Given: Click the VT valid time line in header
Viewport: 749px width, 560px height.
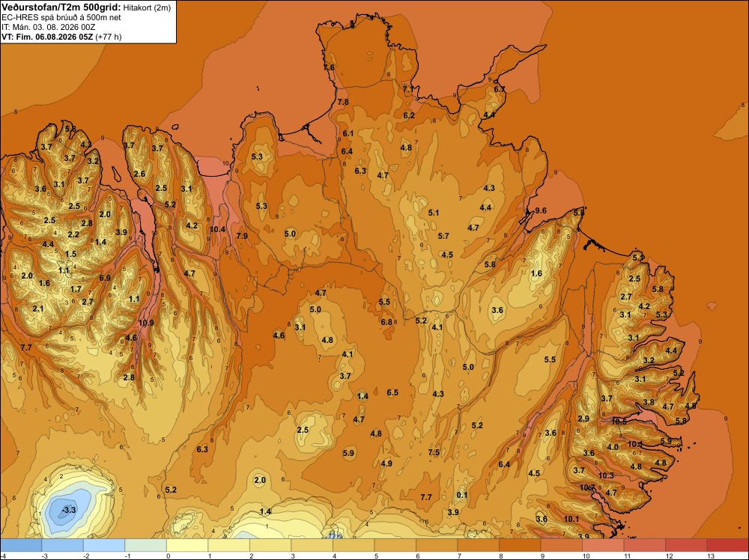Looking at the screenshot, I should pyautogui.click(x=61, y=37).
